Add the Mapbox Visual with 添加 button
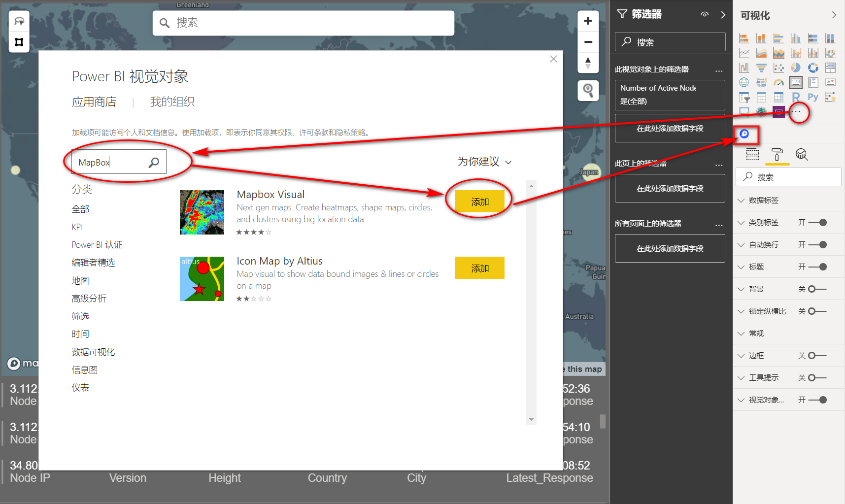845x504 pixels. pyautogui.click(x=478, y=201)
